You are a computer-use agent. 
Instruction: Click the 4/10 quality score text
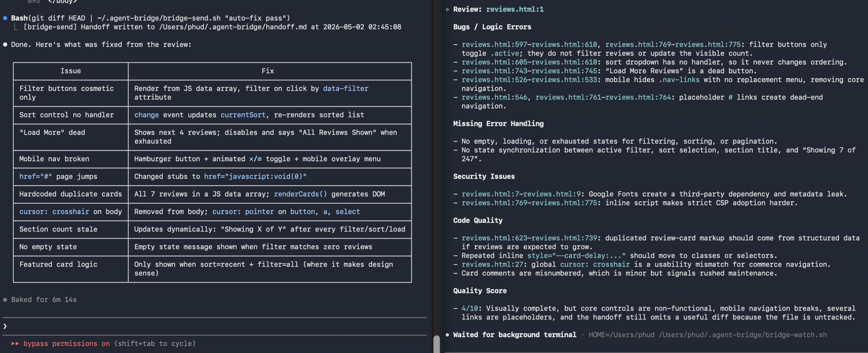coord(470,309)
